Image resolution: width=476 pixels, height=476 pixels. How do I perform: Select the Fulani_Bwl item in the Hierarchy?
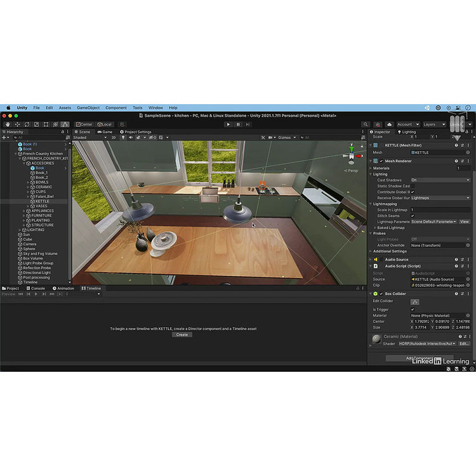(44, 196)
